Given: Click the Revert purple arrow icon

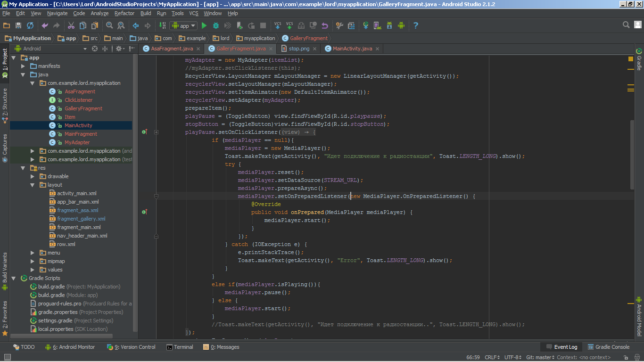Looking at the screenshot, I should click(x=325, y=25).
